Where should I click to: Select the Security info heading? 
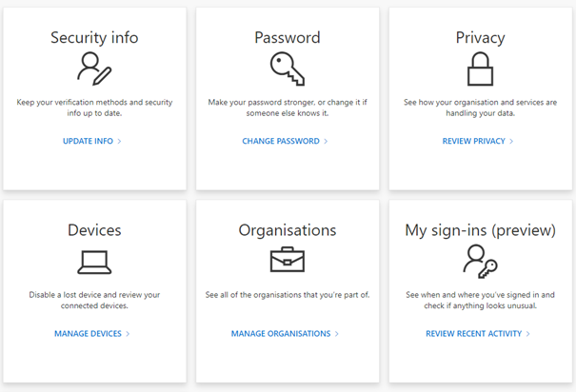pos(94,38)
